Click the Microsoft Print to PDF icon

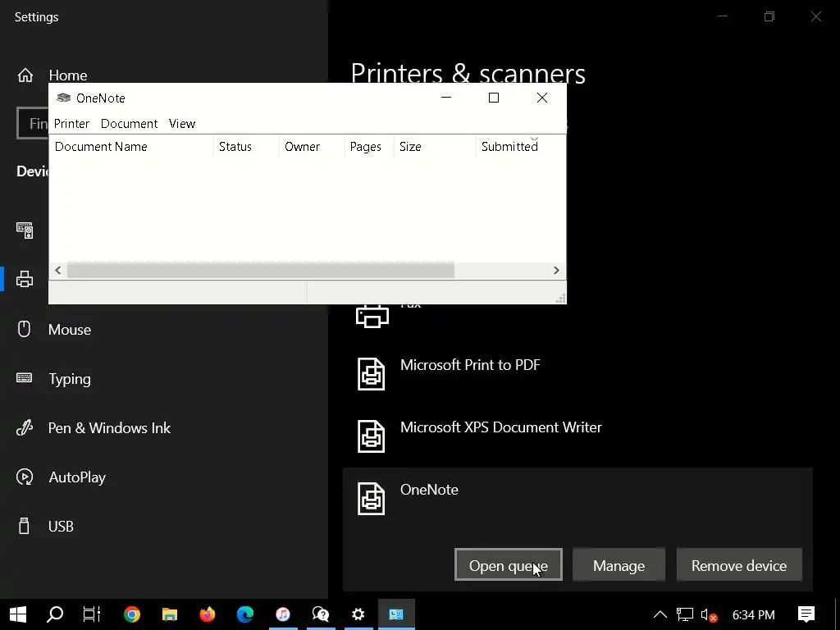pos(371,374)
